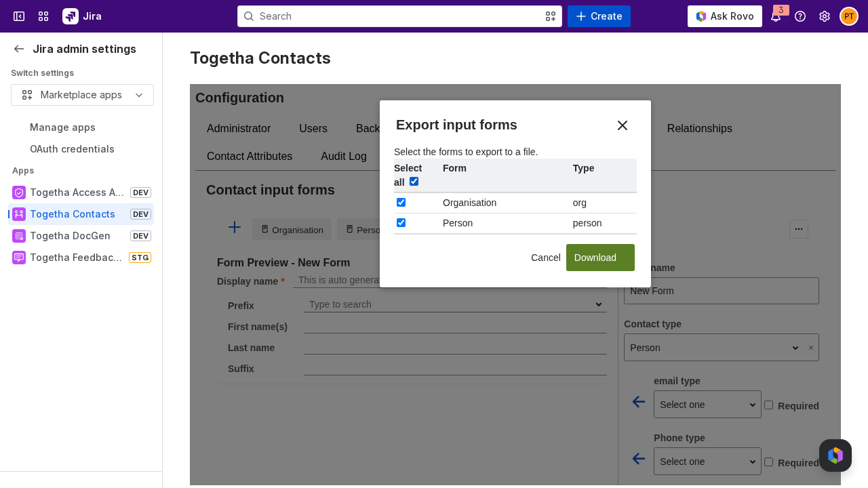Clear Contact type with the x icon
The image size is (868, 488).
click(811, 348)
